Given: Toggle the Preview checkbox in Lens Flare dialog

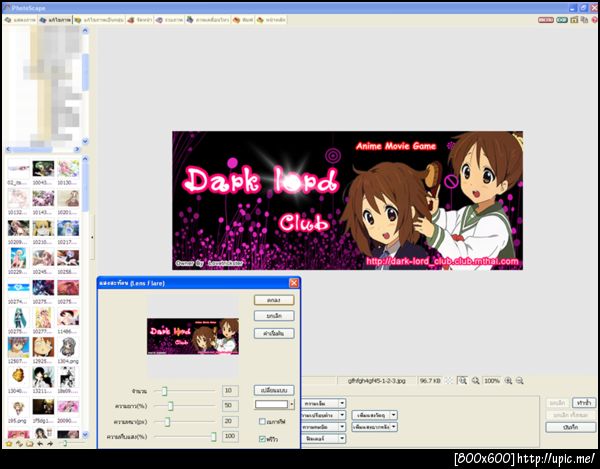Looking at the screenshot, I should coord(262,439).
